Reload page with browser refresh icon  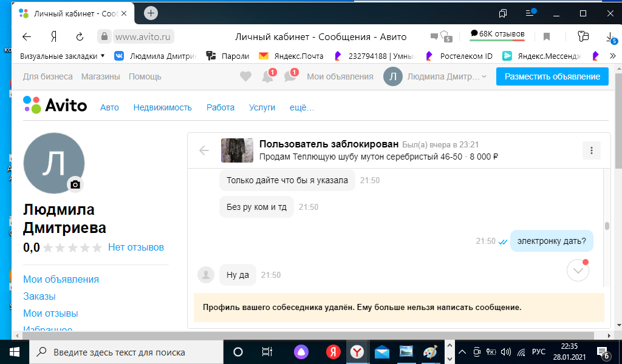coord(80,36)
